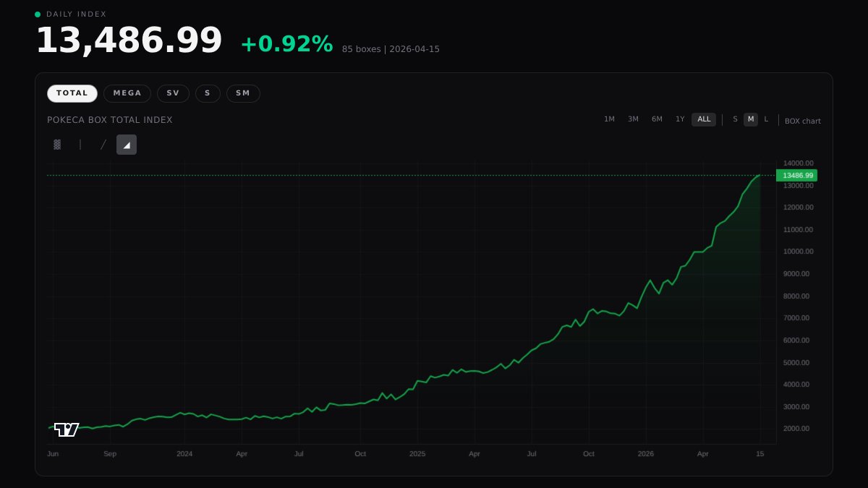Click the green 13486.99 price label
Screen dimensions: 868x488
click(x=797, y=175)
